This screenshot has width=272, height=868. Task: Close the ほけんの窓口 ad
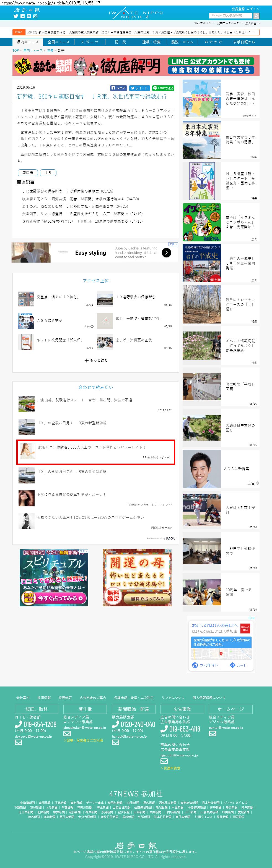(253, 618)
